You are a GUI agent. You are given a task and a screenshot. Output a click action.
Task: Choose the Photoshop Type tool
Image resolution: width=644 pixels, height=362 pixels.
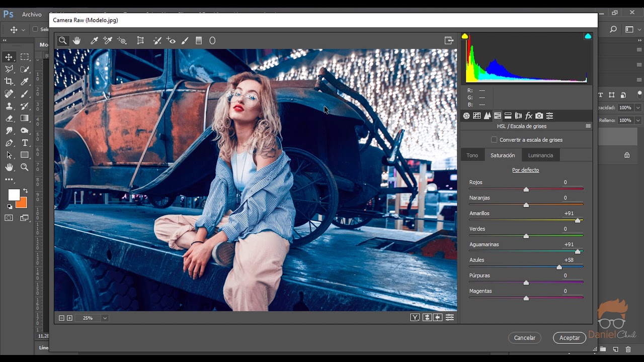(x=25, y=143)
